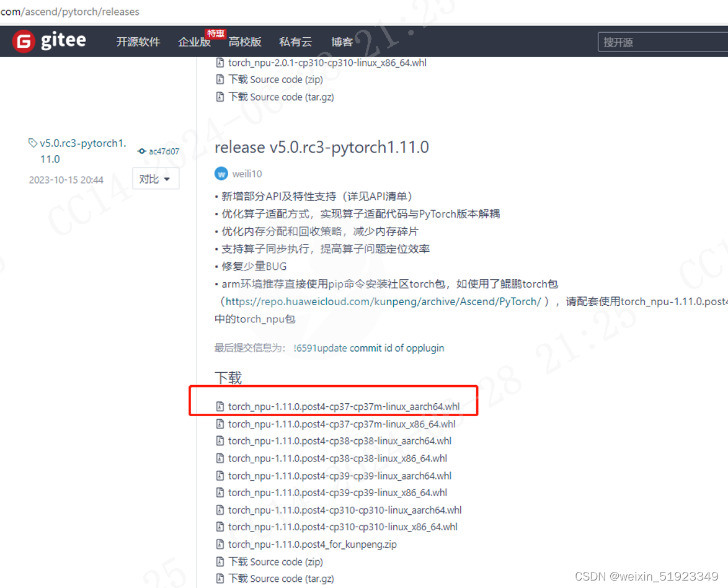
Task: Open the 开源软件 menu
Action: point(138,42)
